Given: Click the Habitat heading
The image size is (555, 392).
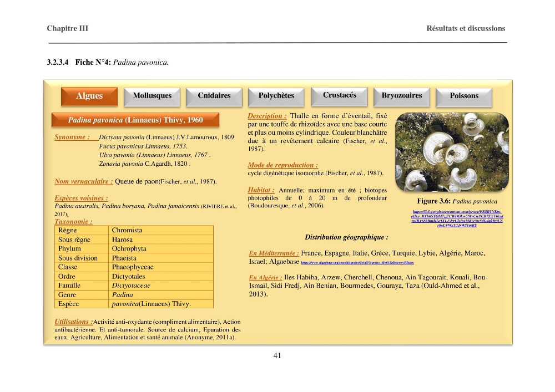Looking at the screenshot, I should click(x=261, y=190).
